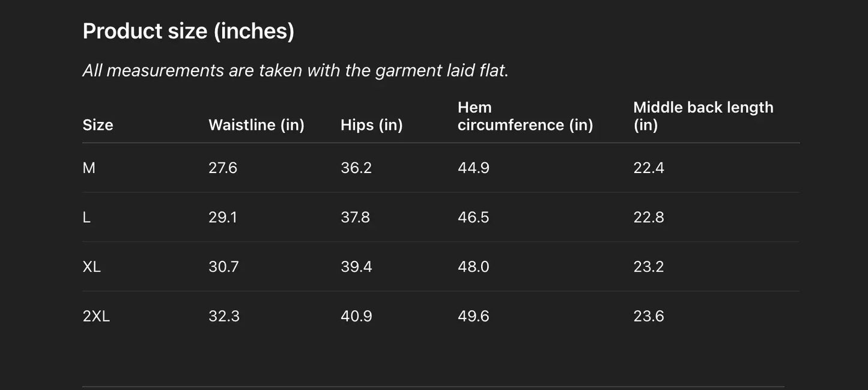868x390 pixels.
Task: Click the 48.0 hem circumference value
Action: pyautogui.click(x=473, y=266)
